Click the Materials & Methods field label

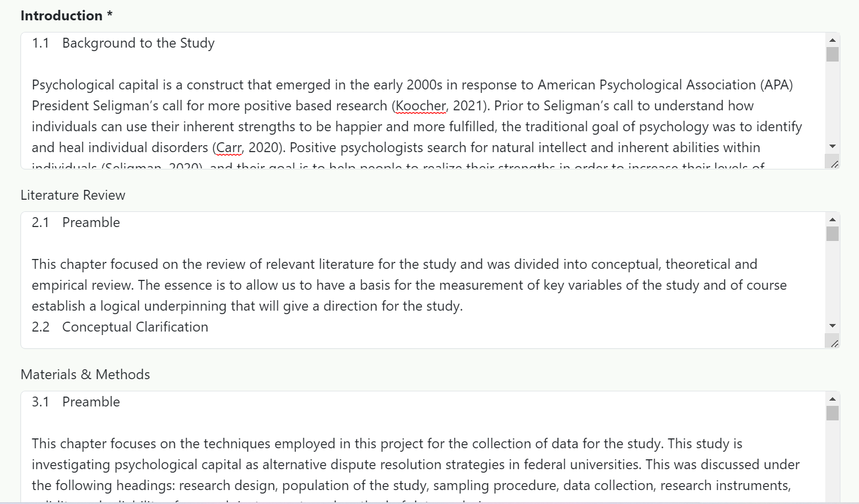click(85, 375)
